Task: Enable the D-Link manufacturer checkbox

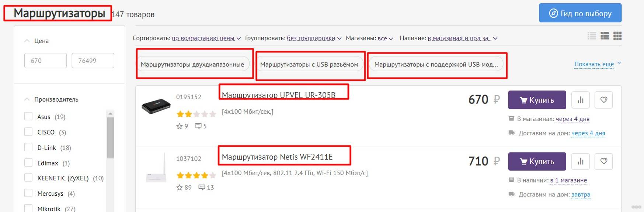Action: [x=28, y=147]
